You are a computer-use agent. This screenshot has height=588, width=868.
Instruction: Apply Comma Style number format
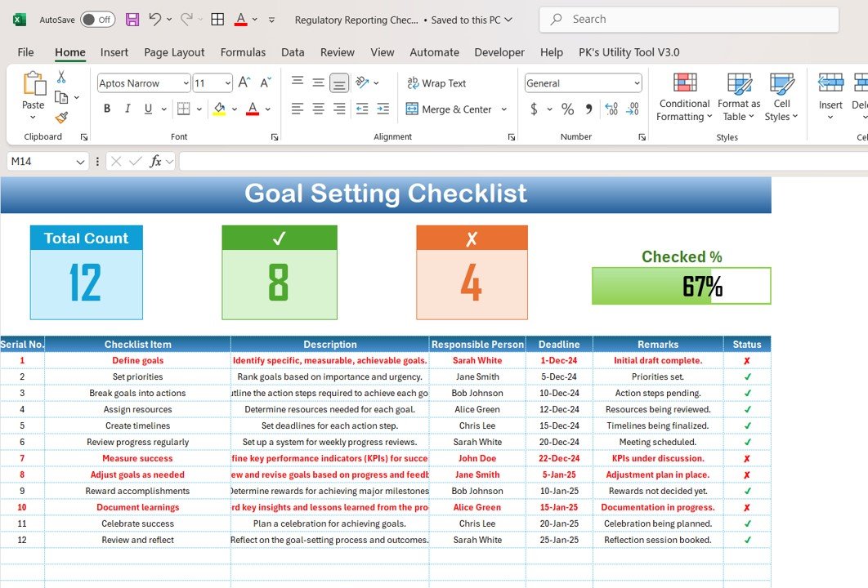coord(589,109)
